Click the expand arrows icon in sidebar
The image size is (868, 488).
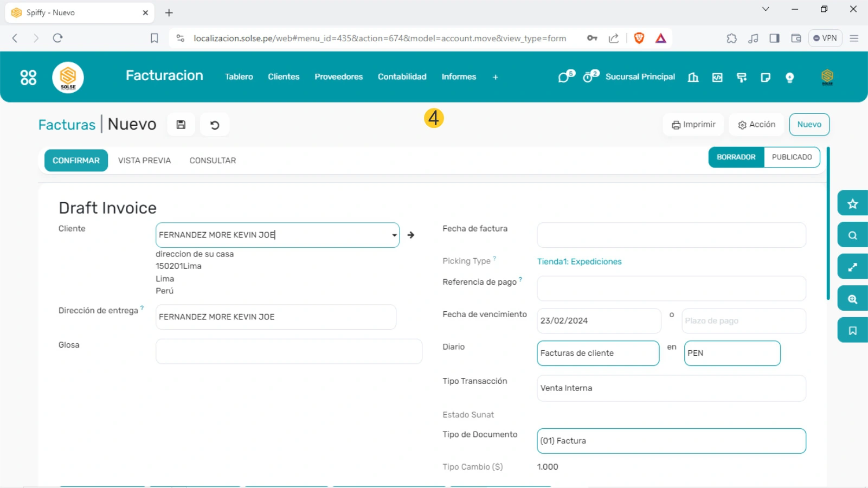[x=852, y=267]
